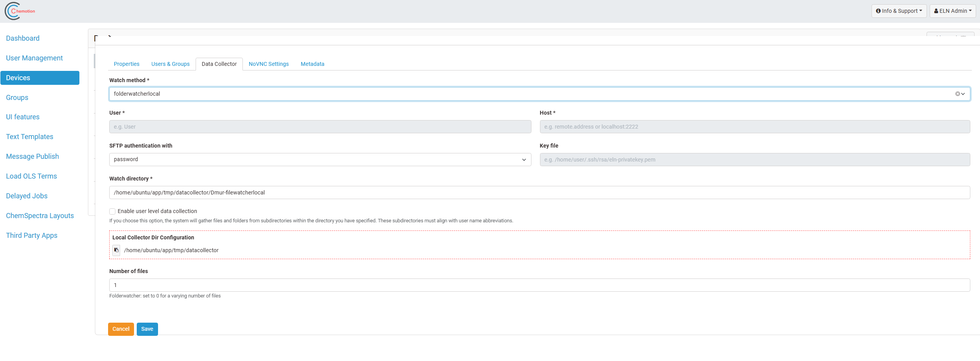Viewport: 980px width, 361px height.
Task: Open the NoVNC Settings tab
Action: point(268,64)
